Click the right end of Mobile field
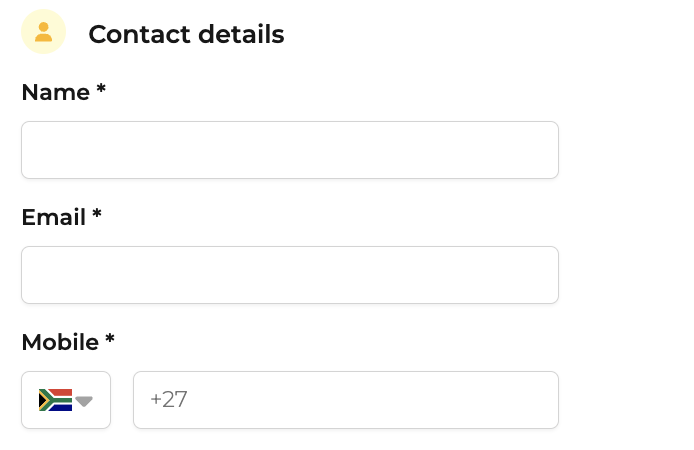This screenshot has width=694, height=450. point(544,400)
